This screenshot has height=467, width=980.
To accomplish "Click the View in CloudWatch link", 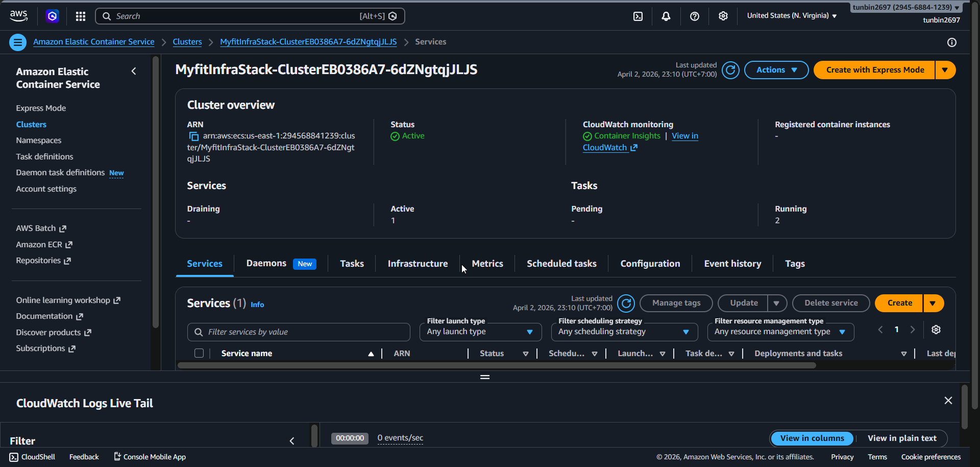I will click(x=684, y=136).
